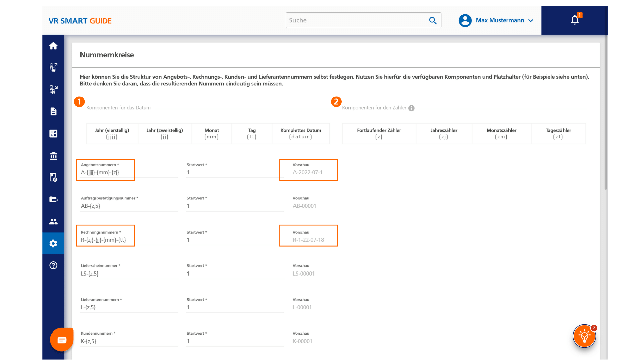The width and height of the screenshot is (644, 362).
Task: Open the notification bell
Action: coord(575,20)
